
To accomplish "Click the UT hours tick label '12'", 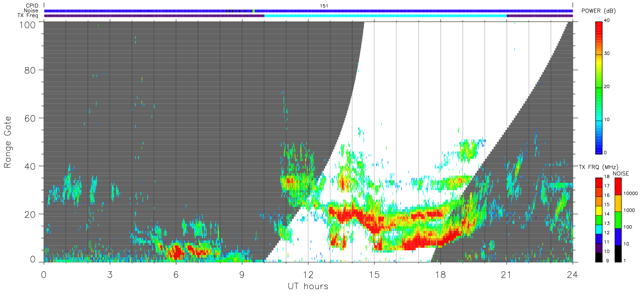I will pyautogui.click(x=308, y=274).
